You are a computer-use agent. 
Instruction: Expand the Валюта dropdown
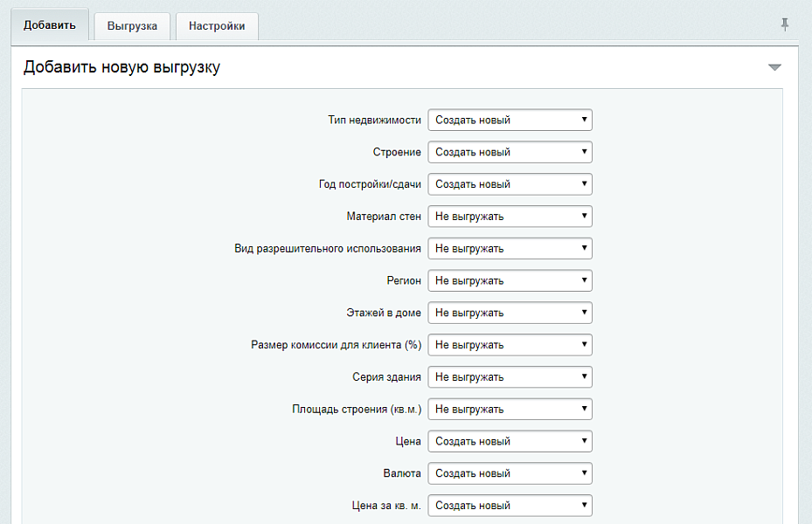[510, 473]
